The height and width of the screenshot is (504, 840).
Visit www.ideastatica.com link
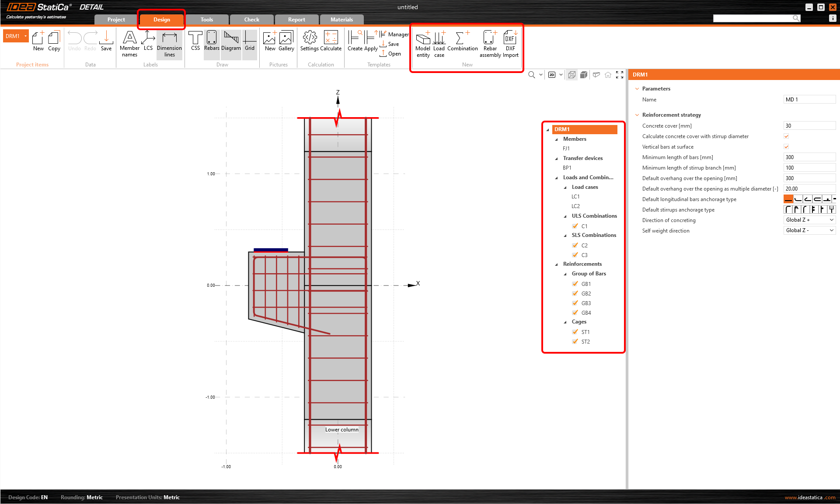pyautogui.click(x=810, y=497)
